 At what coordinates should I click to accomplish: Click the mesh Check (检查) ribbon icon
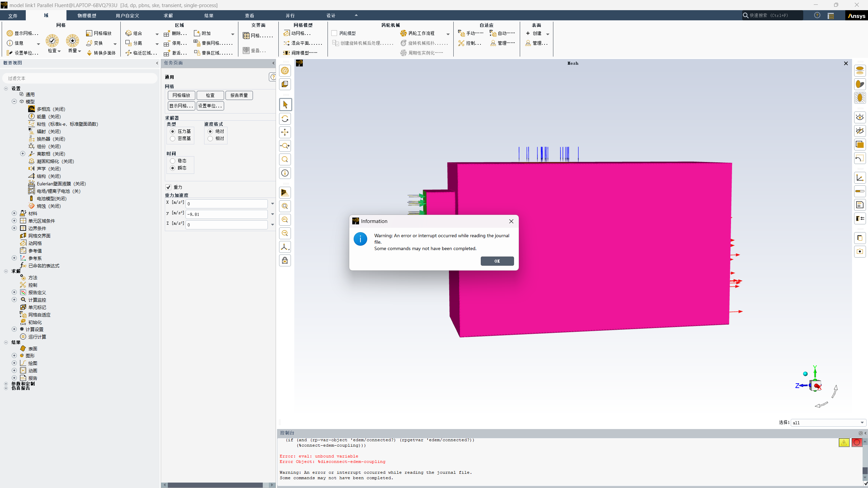click(52, 41)
